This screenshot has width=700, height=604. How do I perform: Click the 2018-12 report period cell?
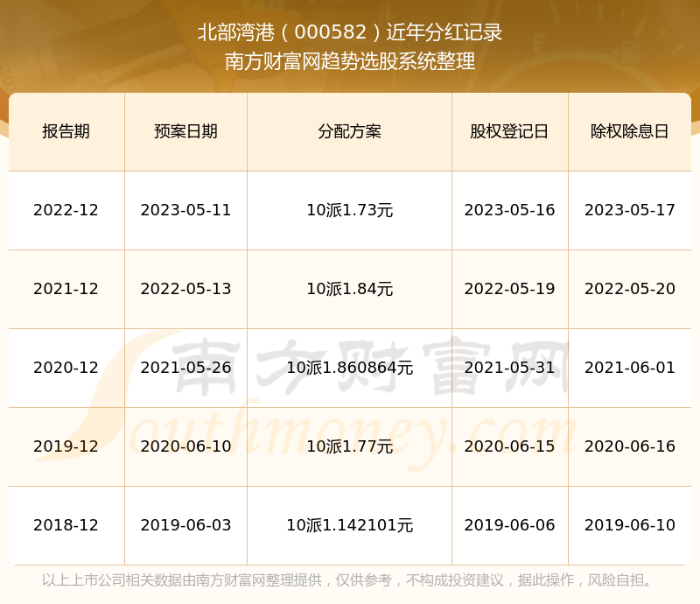point(66,525)
